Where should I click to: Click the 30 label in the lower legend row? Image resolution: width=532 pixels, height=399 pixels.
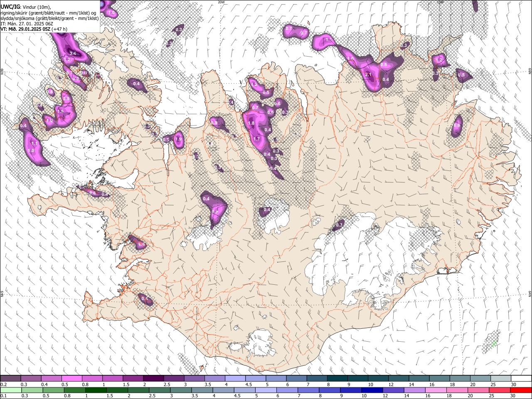tap(513, 396)
